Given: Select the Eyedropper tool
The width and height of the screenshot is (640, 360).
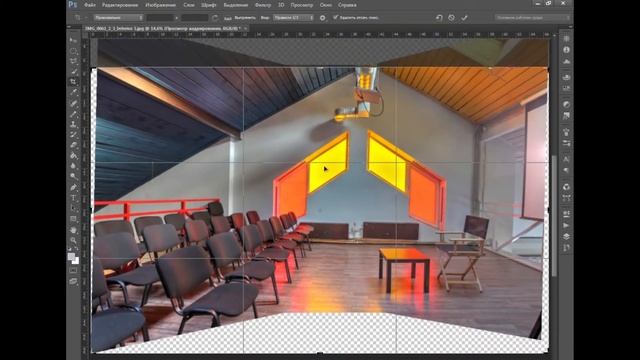Looking at the screenshot, I should (x=73, y=93).
